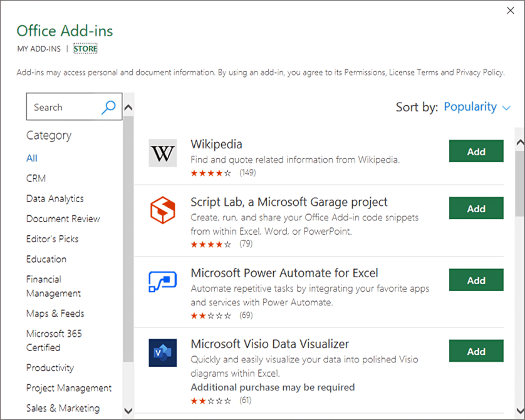
Task: Click the Visio Data Visualizer icon
Action: click(163, 353)
